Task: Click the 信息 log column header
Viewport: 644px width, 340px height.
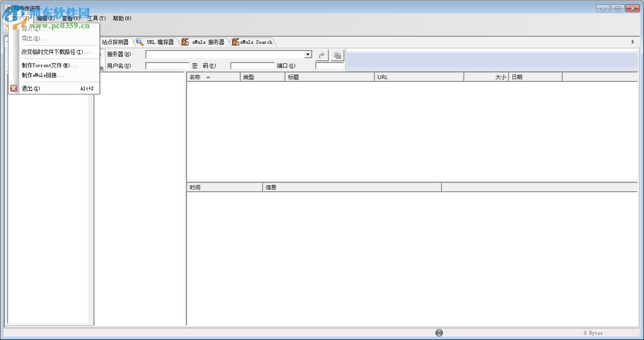Action: (352, 187)
